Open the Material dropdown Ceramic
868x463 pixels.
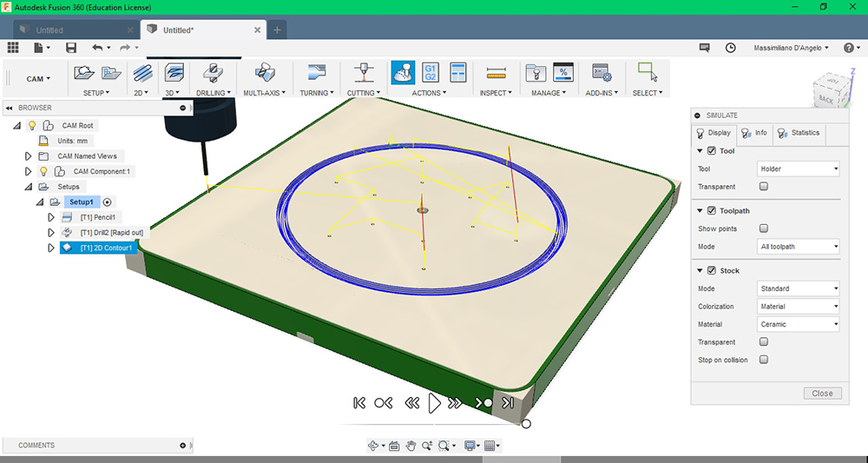[799, 324]
